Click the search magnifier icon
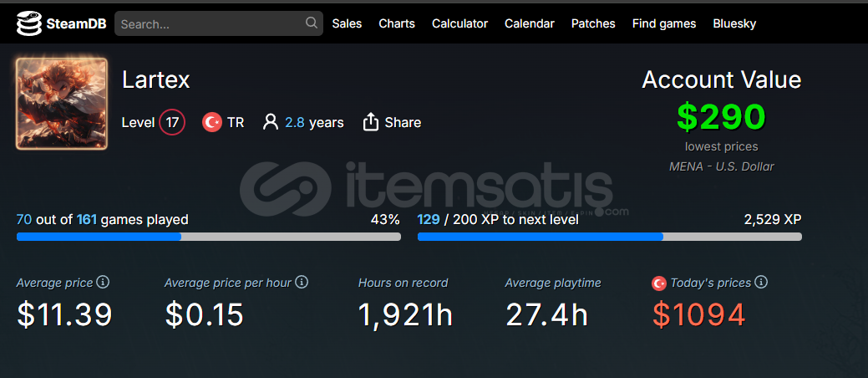 [x=312, y=23]
